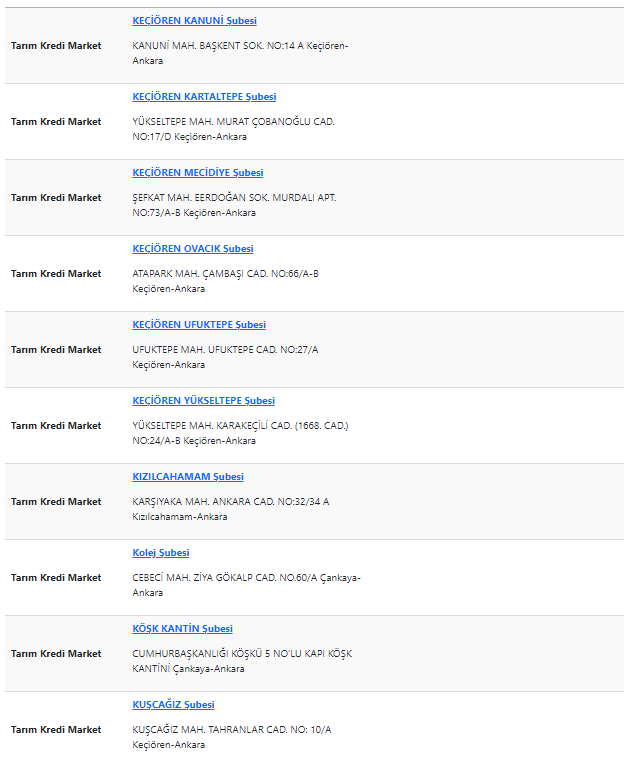Image resolution: width=624 pixels, height=765 pixels.
Task: Select the ATAPARK MAH. ÇAMBAŞI CAD. address
Action: (225, 282)
